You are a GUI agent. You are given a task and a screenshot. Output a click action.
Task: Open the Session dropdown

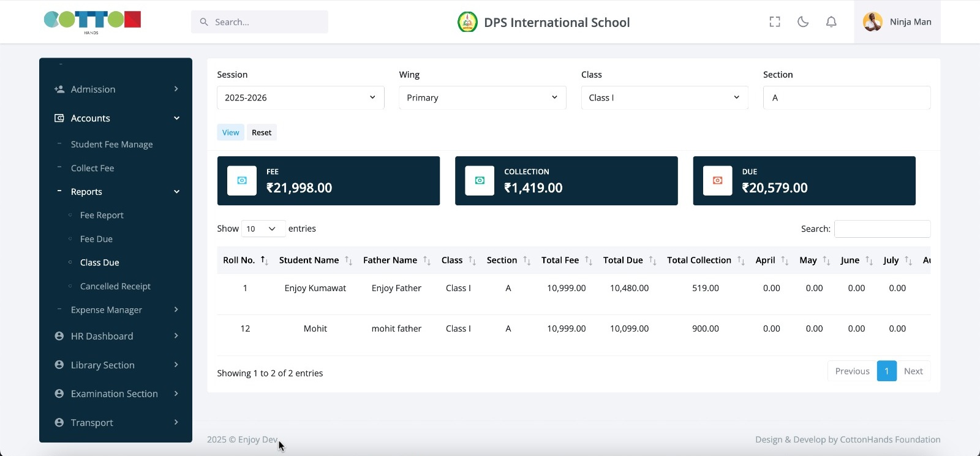(x=300, y=97)
